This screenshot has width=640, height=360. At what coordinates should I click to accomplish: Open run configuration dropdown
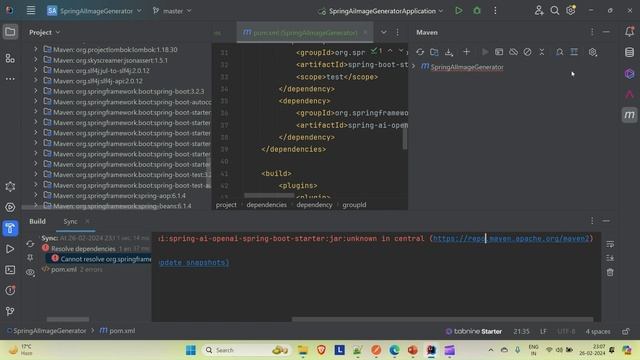pos(381,11)
